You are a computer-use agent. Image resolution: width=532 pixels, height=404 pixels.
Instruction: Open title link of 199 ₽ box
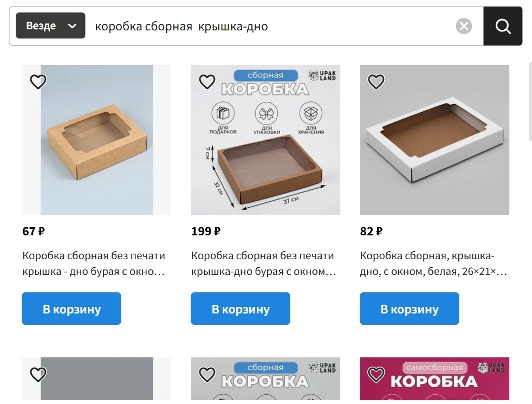[x=263, y=264]
